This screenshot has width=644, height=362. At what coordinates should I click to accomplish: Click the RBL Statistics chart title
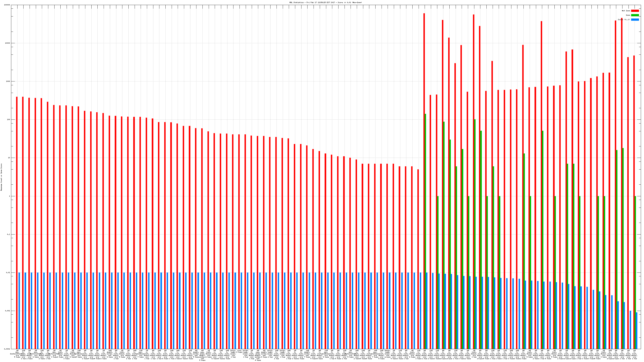pos(325,2)
